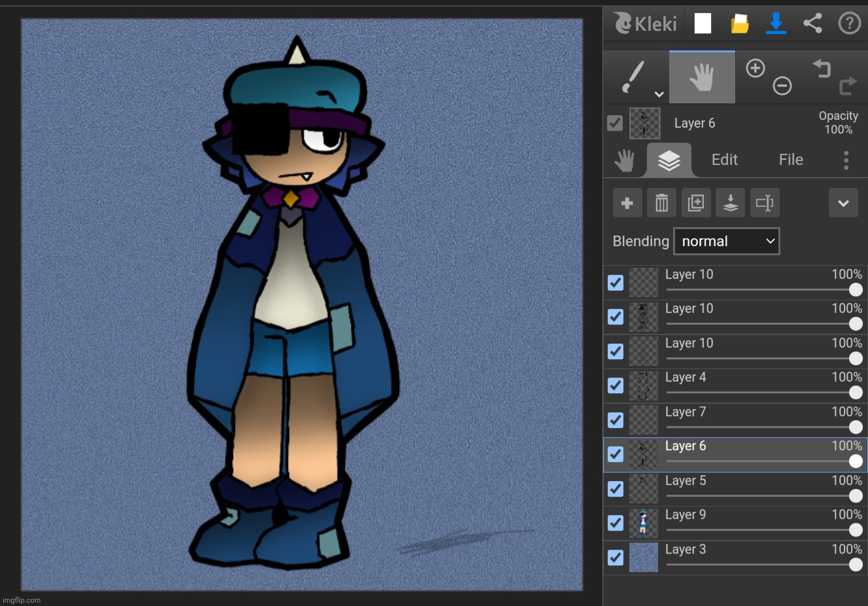Add a new layer with plus icon

point(627,203)
